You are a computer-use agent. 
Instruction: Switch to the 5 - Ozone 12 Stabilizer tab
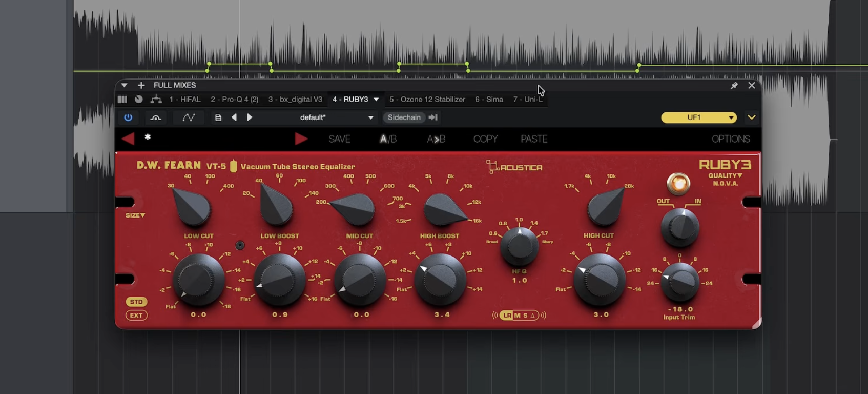(427, 99)
